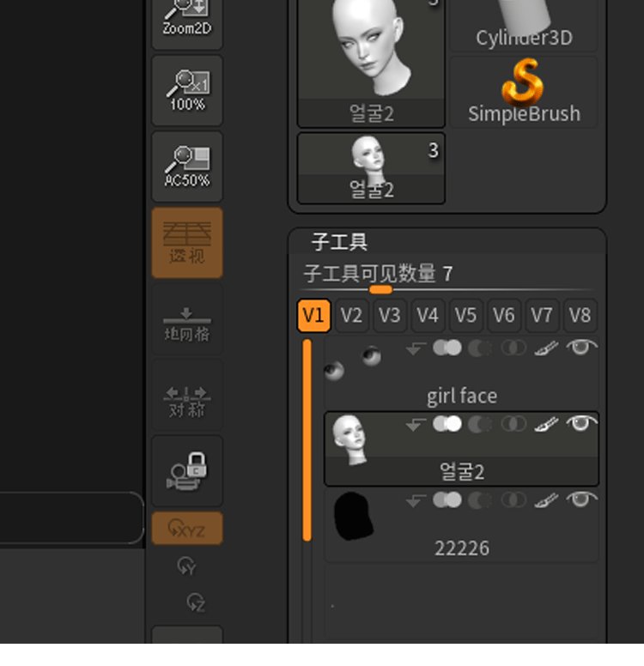Viewport: 644px width, 666px height.
Task: Toggle polypaint brush on 얼굴2 subtool
Action: coord(546,424)
